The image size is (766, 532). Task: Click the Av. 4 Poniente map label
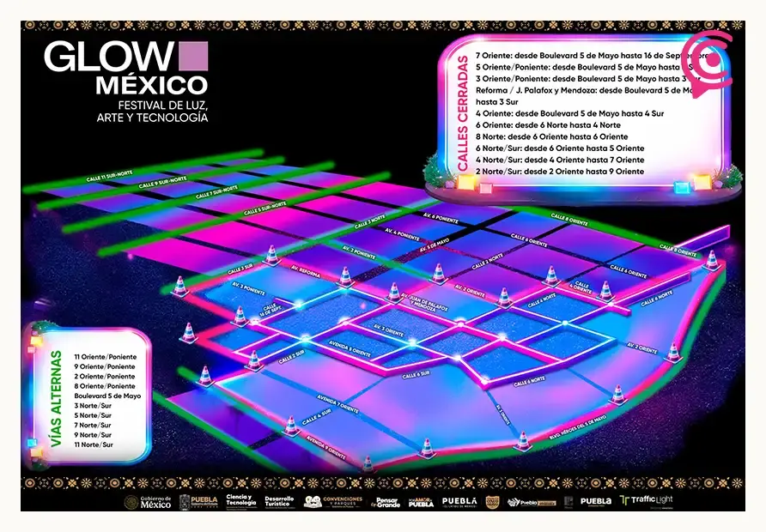pos(402,234)
